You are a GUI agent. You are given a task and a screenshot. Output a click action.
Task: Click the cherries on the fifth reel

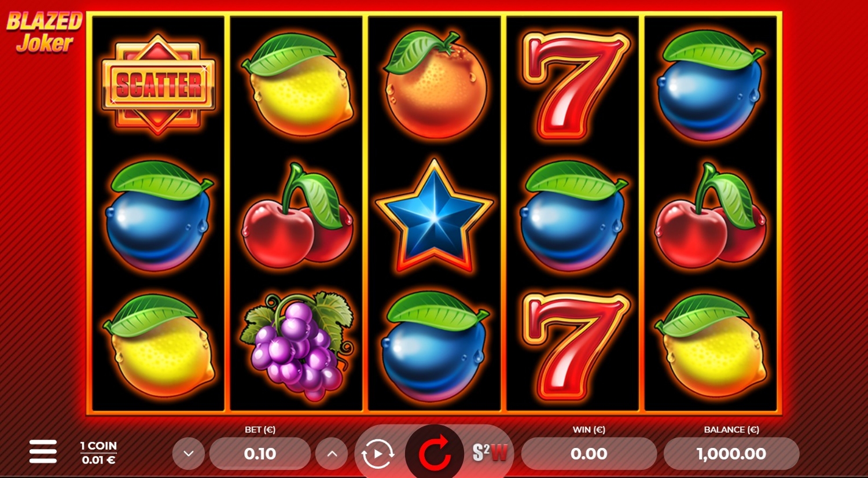(x=711, y=216)
